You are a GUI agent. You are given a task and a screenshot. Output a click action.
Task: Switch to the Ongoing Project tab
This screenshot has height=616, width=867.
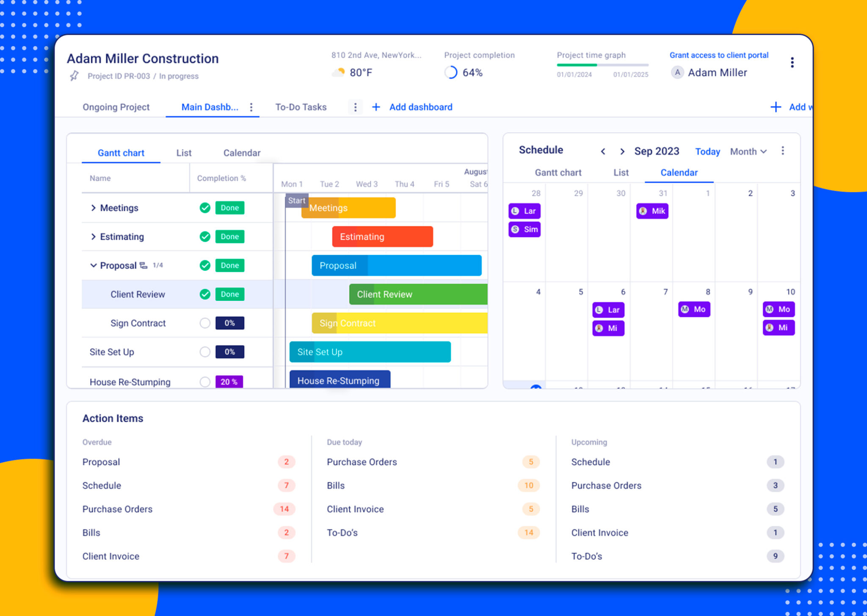[x=116, y=107]
